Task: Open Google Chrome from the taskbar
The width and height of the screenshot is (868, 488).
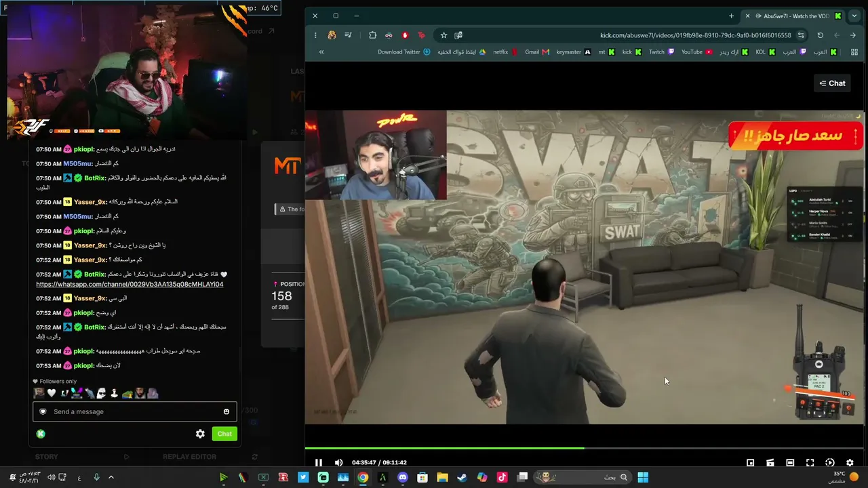Action: (x=363, y=477)
